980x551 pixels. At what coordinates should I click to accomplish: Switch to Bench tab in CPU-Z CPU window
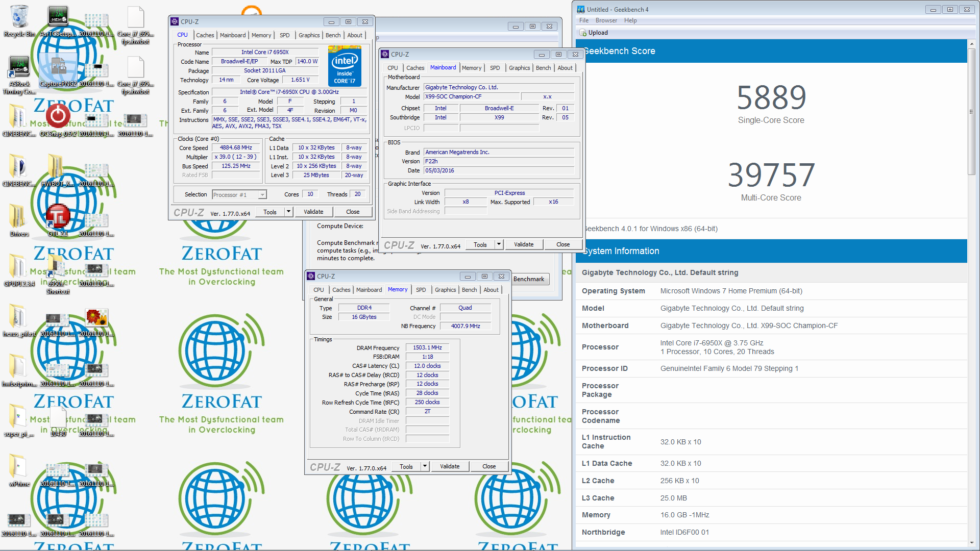[x=333, y=35]
